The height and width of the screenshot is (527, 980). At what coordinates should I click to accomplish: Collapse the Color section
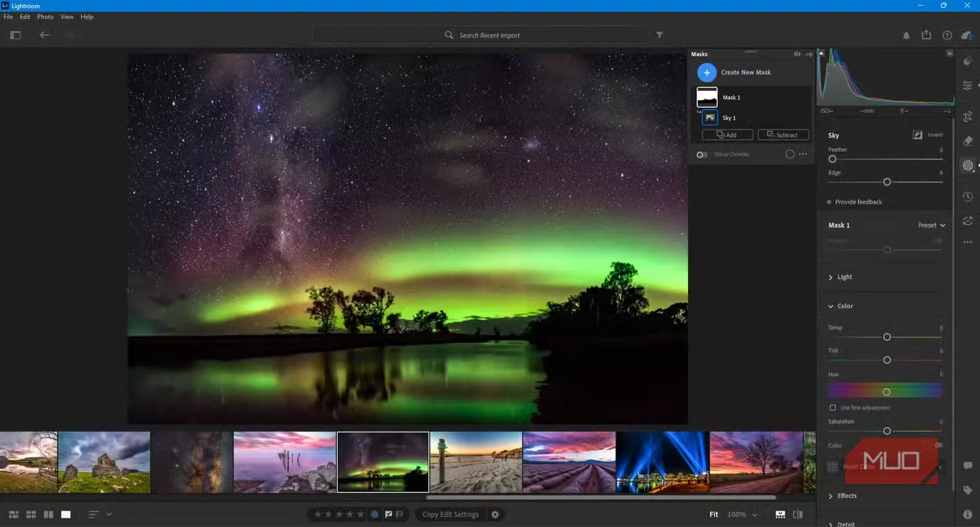[841, 306]
